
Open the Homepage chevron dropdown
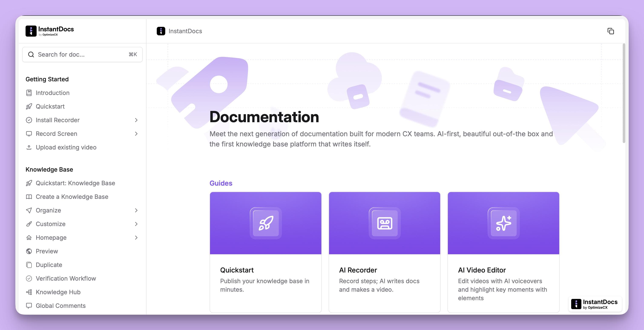(x=136, y=238)
